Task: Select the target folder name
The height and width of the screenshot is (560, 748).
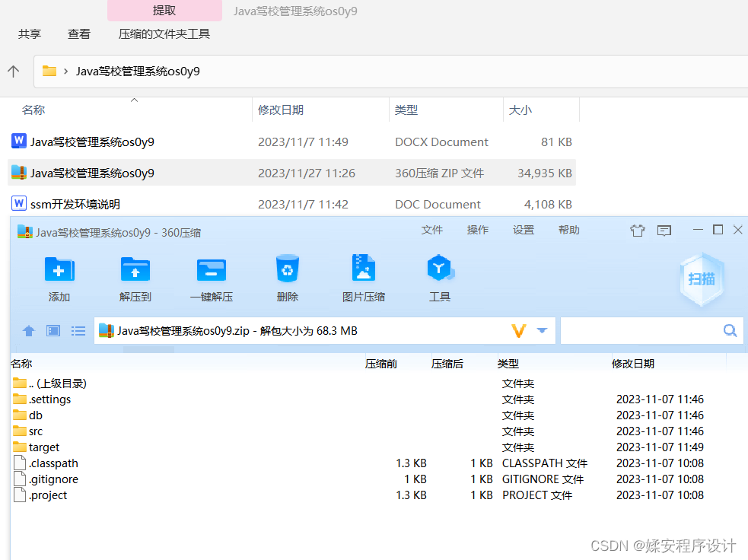Action: click(x=44, y=447)
